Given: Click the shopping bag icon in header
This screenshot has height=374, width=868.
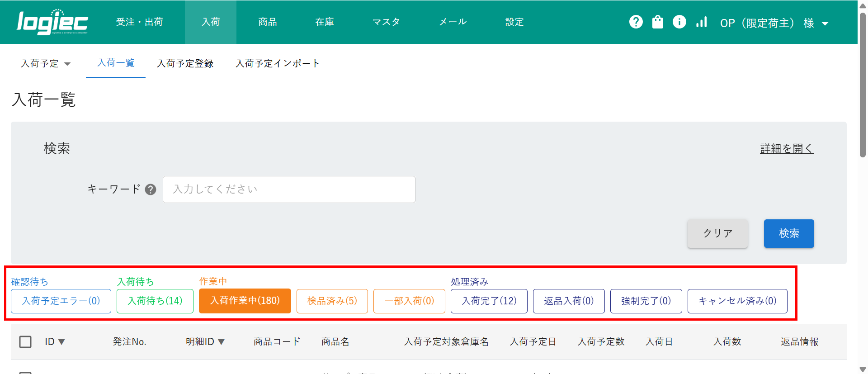Looking at the screenshot, I should (657, 22).
